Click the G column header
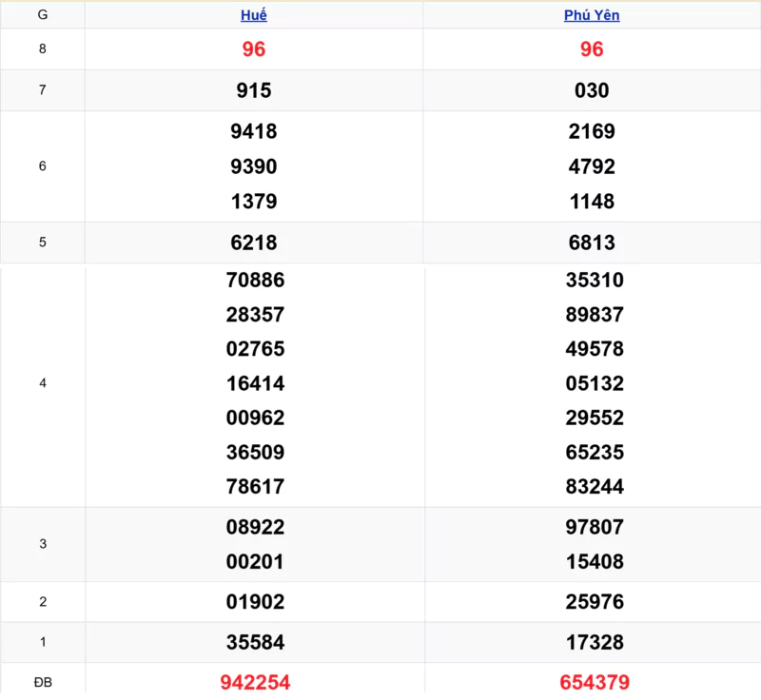The width and height of the screenshot is (761, 700). [42, 15]
